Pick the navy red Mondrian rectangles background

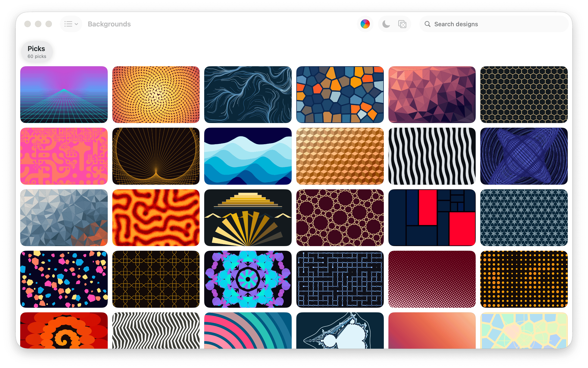click(432, 218)
